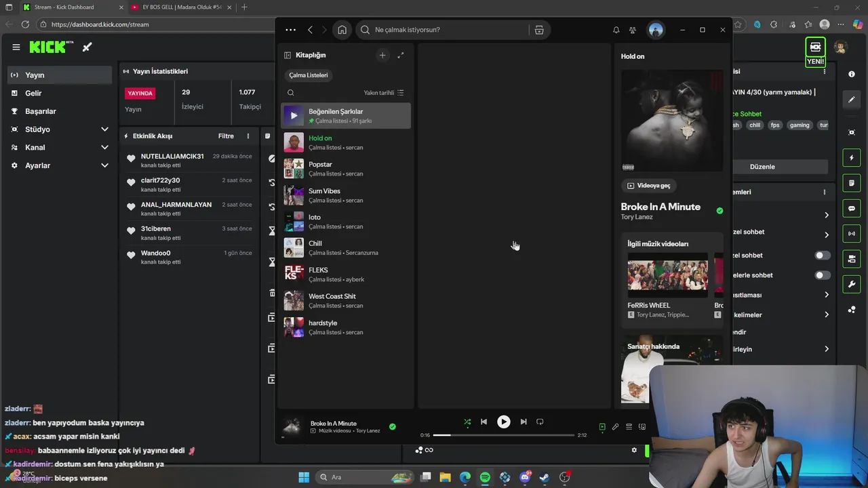This screenshot has width=868, height=488.
Task: Open the lyrics microphone icon
Action: pyautogui.click(x=615, y=427)
